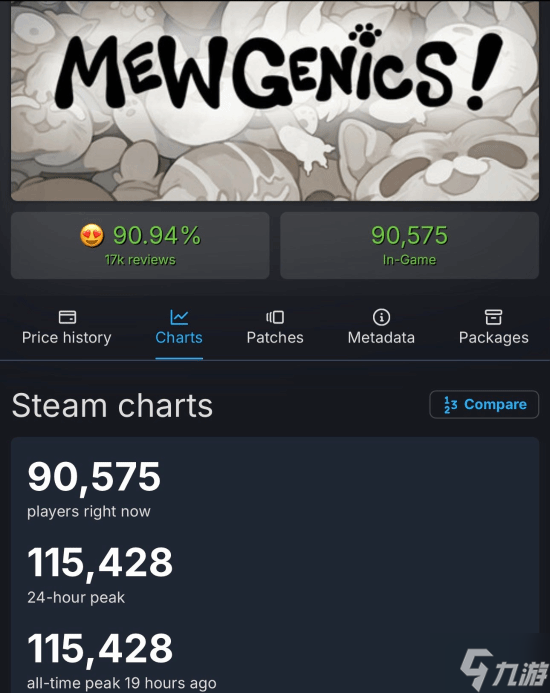The image size is (550, 693).
Task: Click the 90,575 In-Game card
Action: (409, 245)
